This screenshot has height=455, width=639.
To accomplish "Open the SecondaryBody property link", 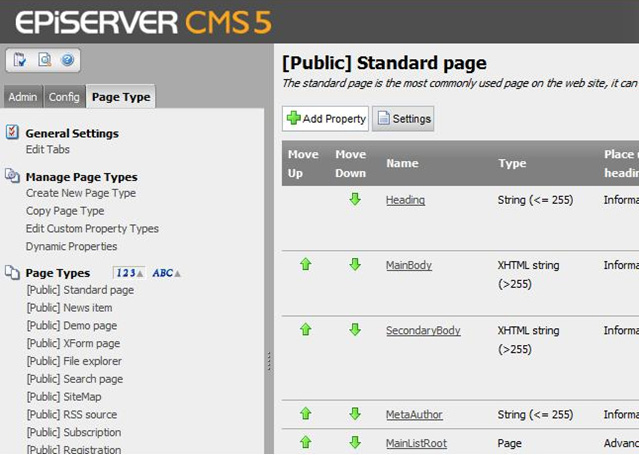I will [423, 330].
